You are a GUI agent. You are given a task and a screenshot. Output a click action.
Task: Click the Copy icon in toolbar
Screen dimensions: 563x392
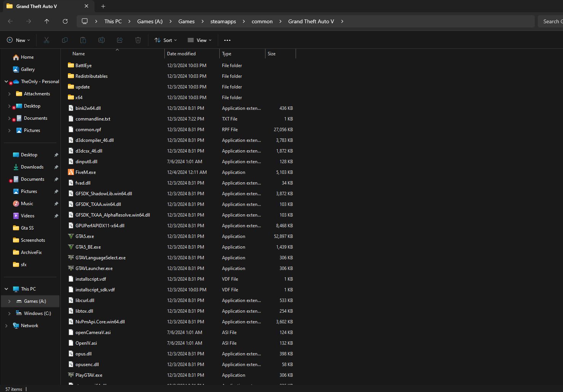[x=65, y=40]
